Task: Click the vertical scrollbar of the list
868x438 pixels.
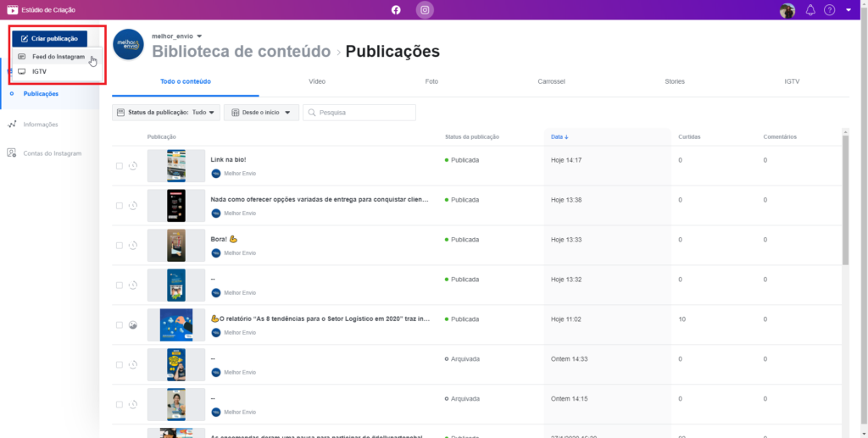Action: [845, 199]
